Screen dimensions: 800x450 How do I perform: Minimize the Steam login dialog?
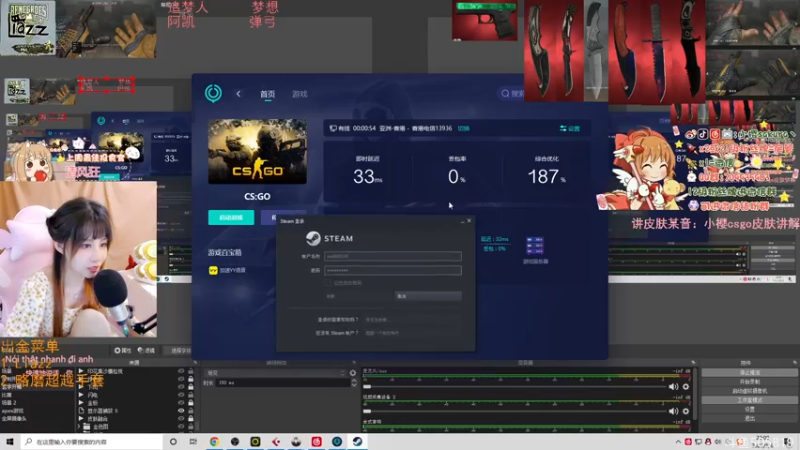coord(462,221)
